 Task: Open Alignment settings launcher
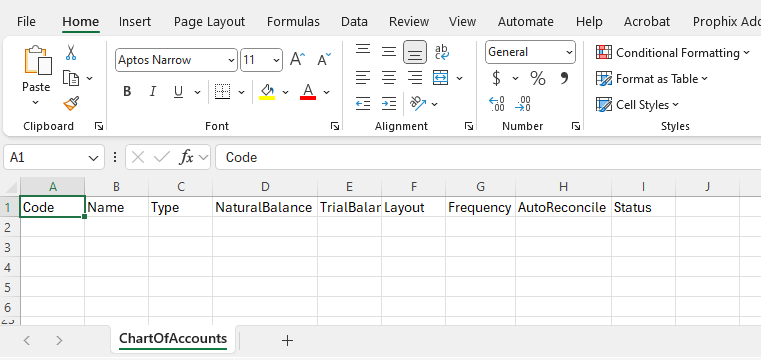pyautogui.click(x=469, y=126)
